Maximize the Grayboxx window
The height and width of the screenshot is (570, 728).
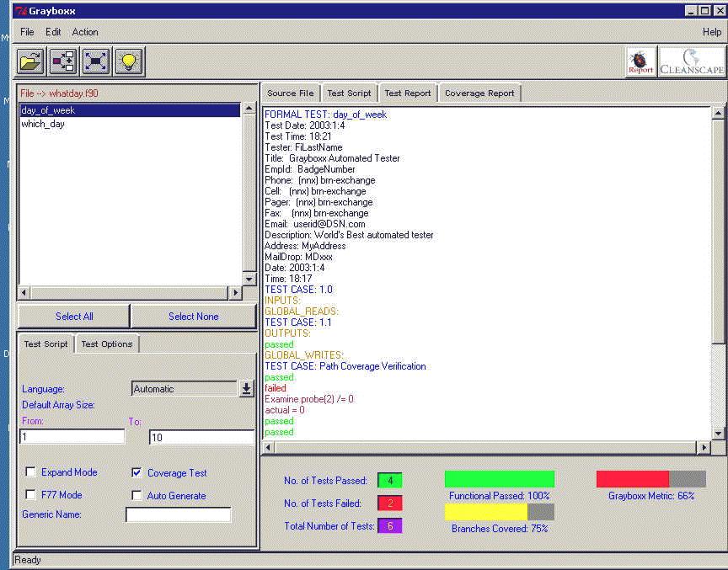point(704,10)
